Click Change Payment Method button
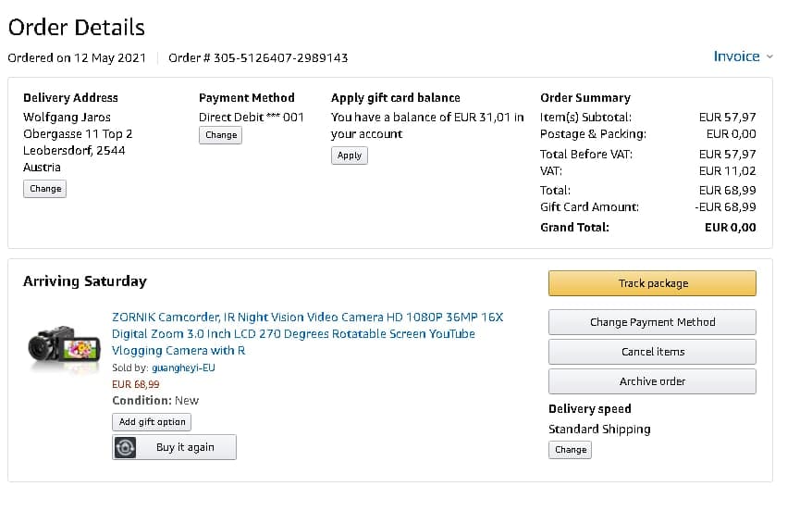812x511 pixels. (652, 322)
